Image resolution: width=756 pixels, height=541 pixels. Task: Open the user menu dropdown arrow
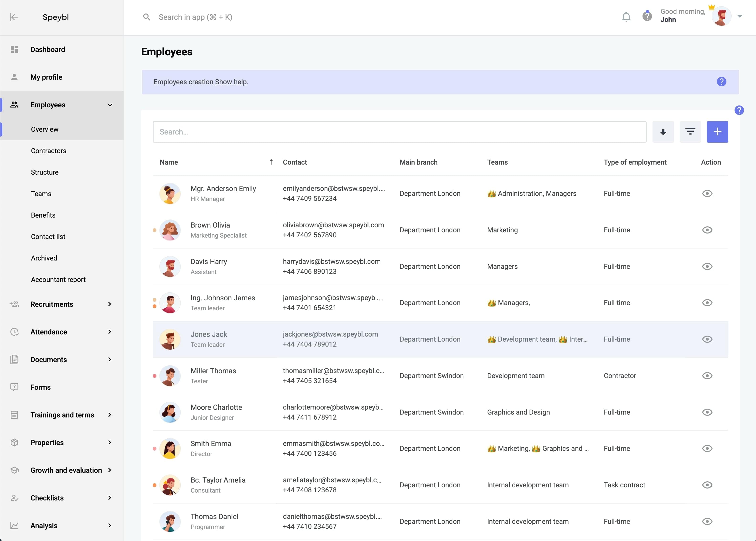(740, 16)
